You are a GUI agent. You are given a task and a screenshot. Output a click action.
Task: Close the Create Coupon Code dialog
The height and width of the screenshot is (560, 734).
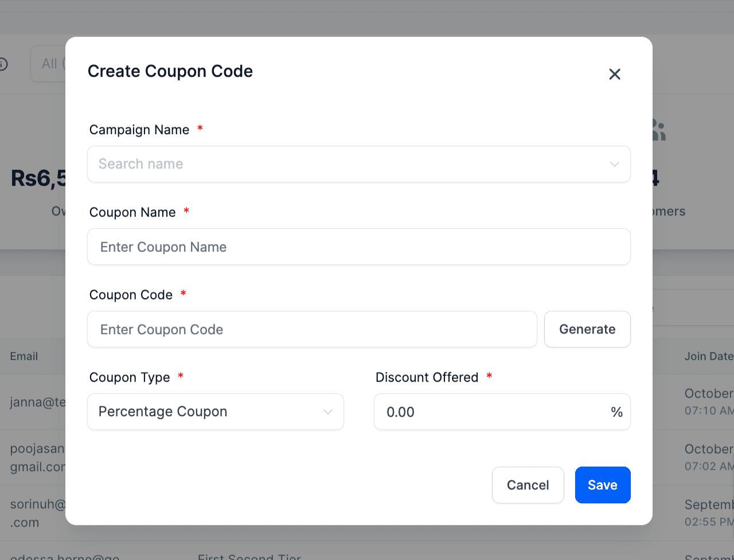(615, 74)
